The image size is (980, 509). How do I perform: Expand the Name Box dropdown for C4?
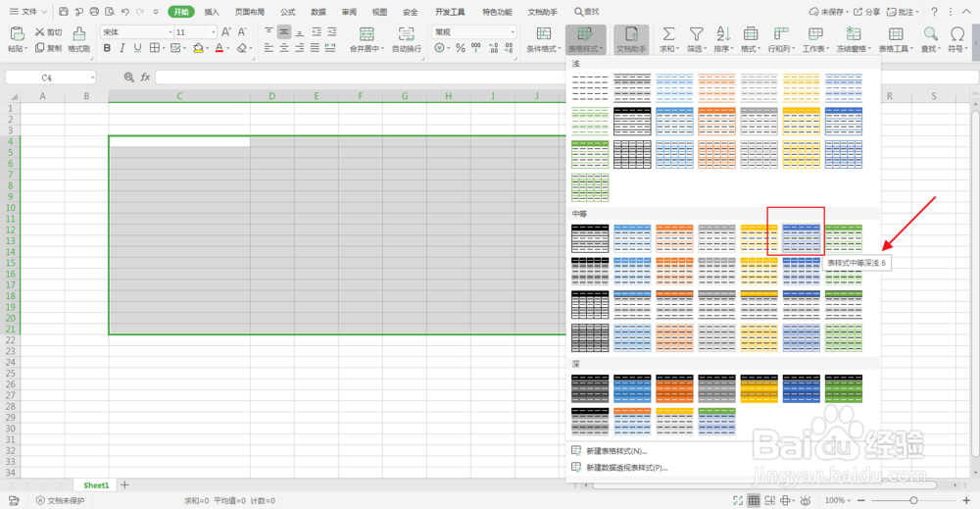pyautogui.click(x=92, y=77)
